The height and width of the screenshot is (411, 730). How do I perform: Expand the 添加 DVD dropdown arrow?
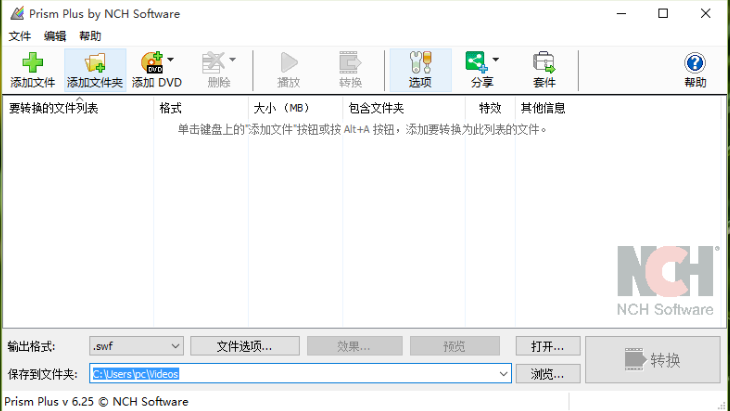coord(170,59)
